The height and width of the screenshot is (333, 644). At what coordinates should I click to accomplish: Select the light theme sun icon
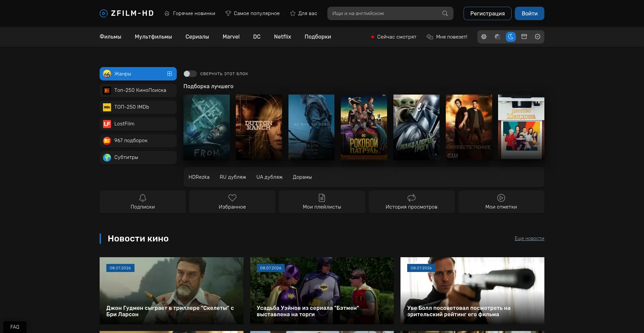484,37
